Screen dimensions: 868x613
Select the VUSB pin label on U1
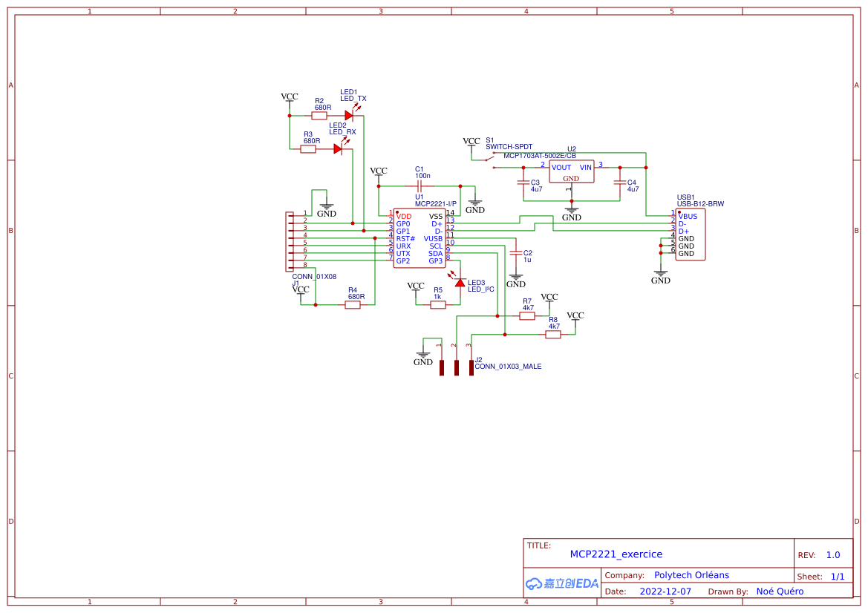(433, 238)
